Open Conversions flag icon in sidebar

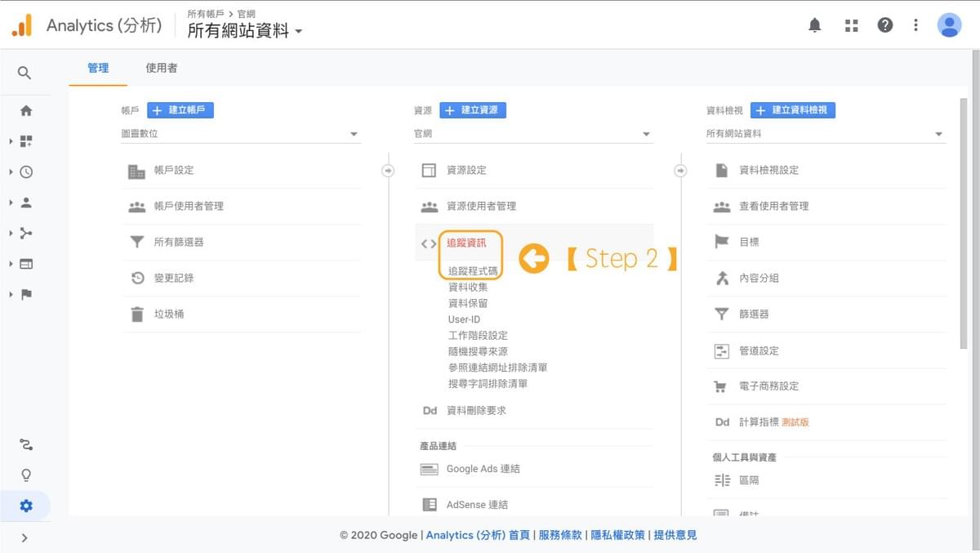click(x=26, y=295)
